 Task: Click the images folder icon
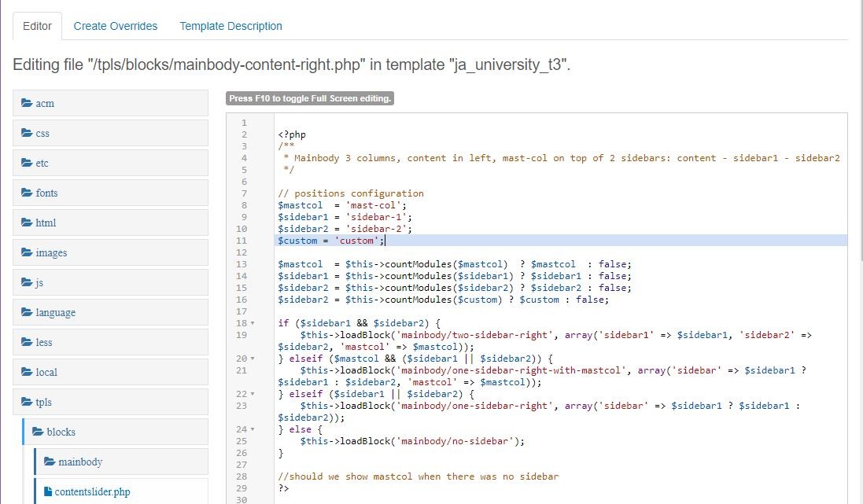tap(27, 252)
